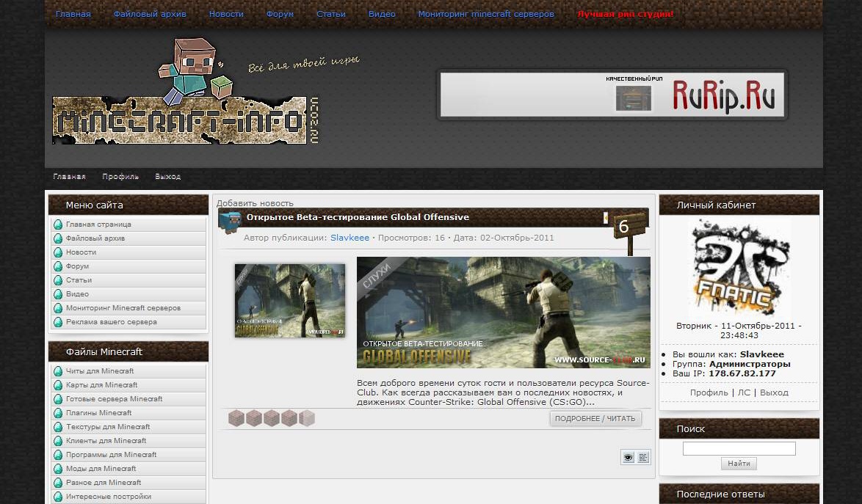
Task: Click the diamond icon beside sidebar Статьи
Action: tap(58, 280)
